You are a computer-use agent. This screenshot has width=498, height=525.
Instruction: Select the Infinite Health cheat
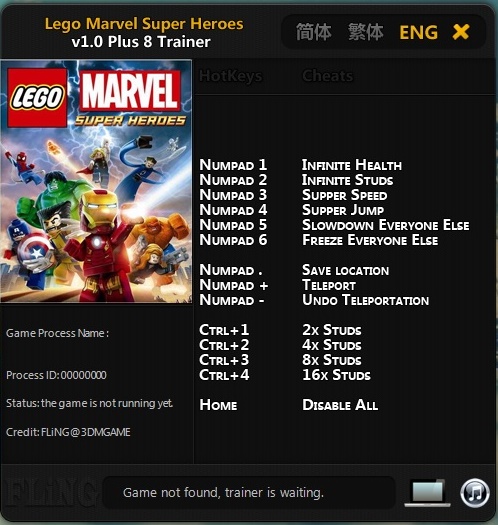[352, 165]
